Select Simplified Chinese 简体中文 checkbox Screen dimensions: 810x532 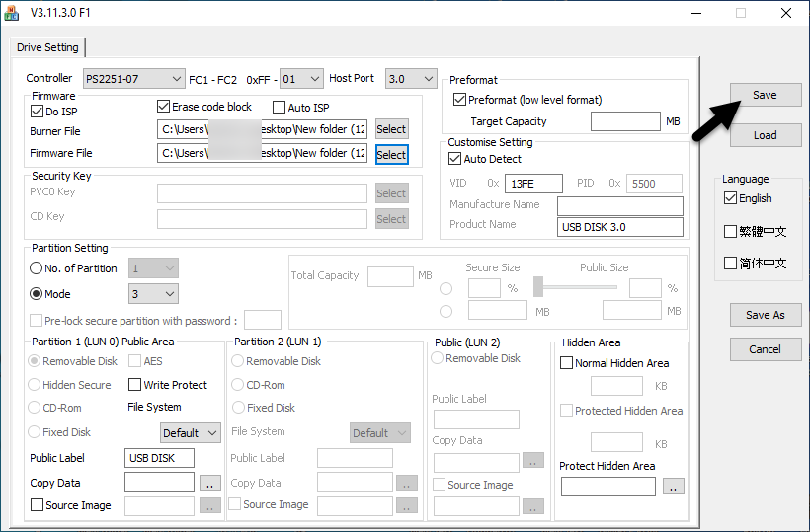click(730, 264)
